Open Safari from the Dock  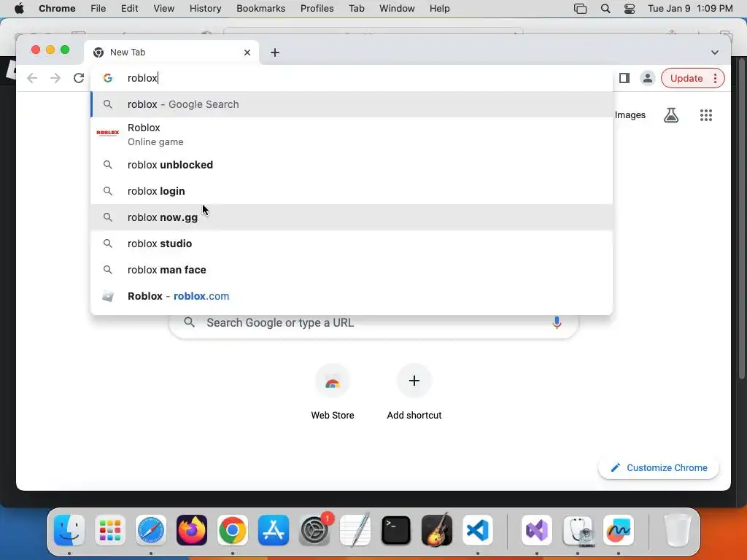tap(151, 530)
